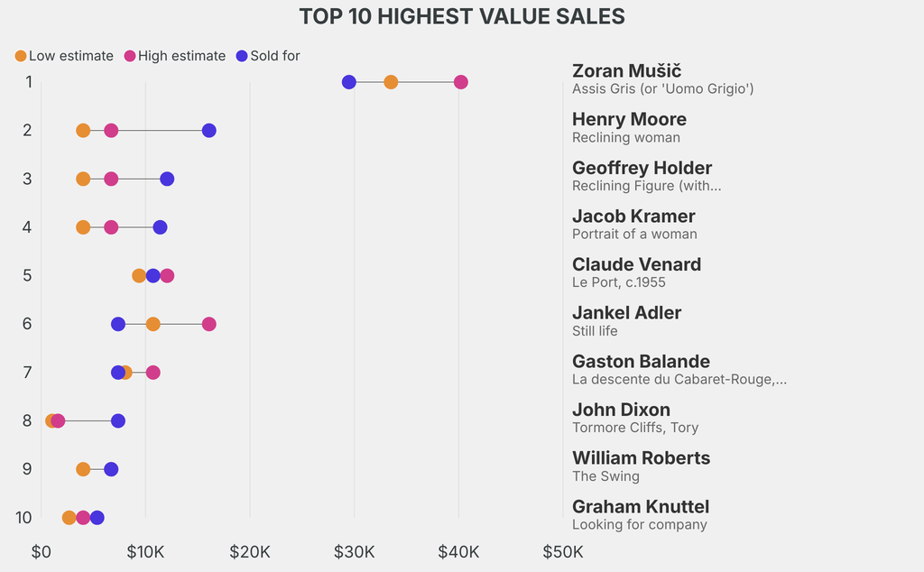The width and height of the screenshot is (924, 572).
Task: Click the chart title 'Top 10 Highest Value Sales'
Action: point(462,16)
